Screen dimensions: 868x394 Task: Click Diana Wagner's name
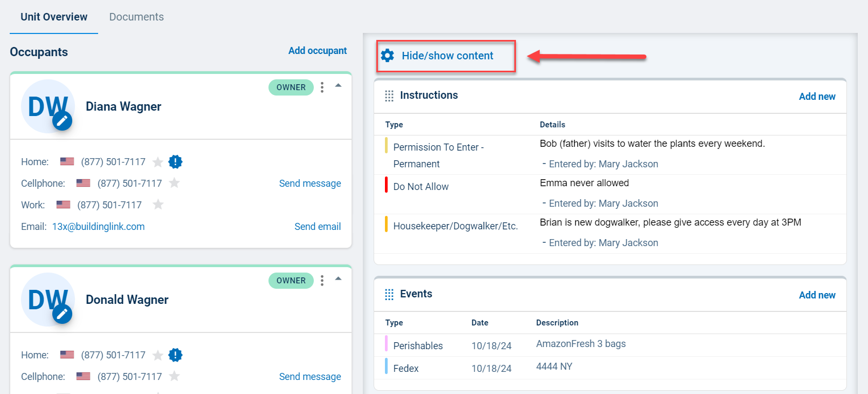pyautogui.click(x=123, y=107)
